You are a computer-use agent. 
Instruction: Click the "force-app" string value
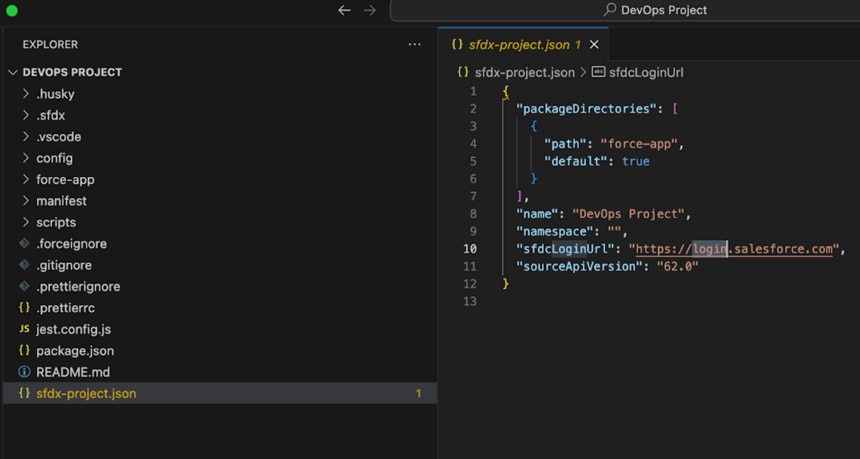(639, 144)
